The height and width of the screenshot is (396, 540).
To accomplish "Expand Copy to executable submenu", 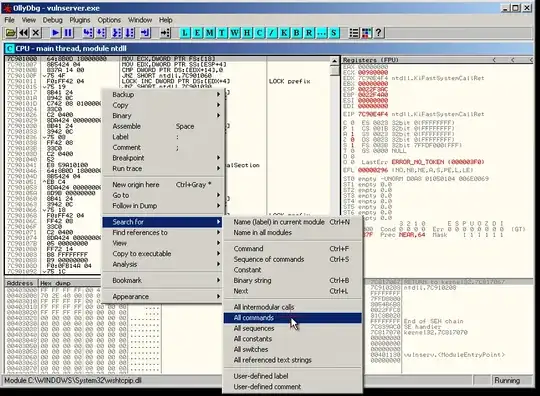I will 164,254.
